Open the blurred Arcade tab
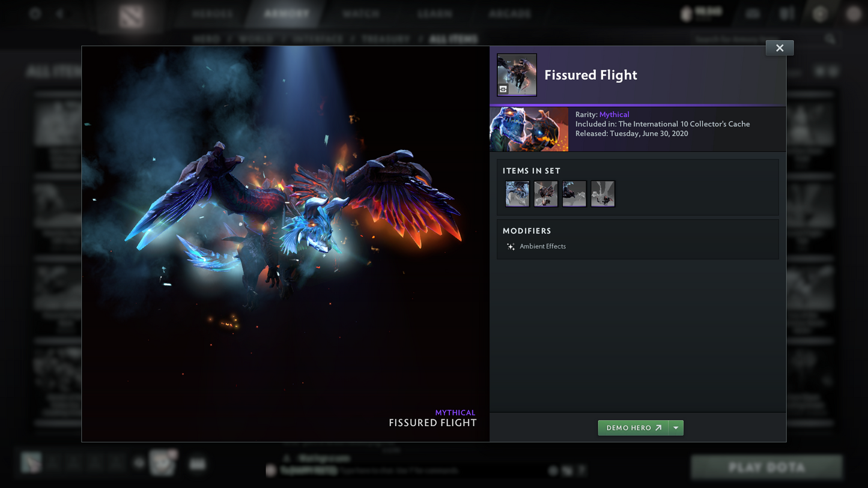The image size is (868, 488). pos(510,14)
